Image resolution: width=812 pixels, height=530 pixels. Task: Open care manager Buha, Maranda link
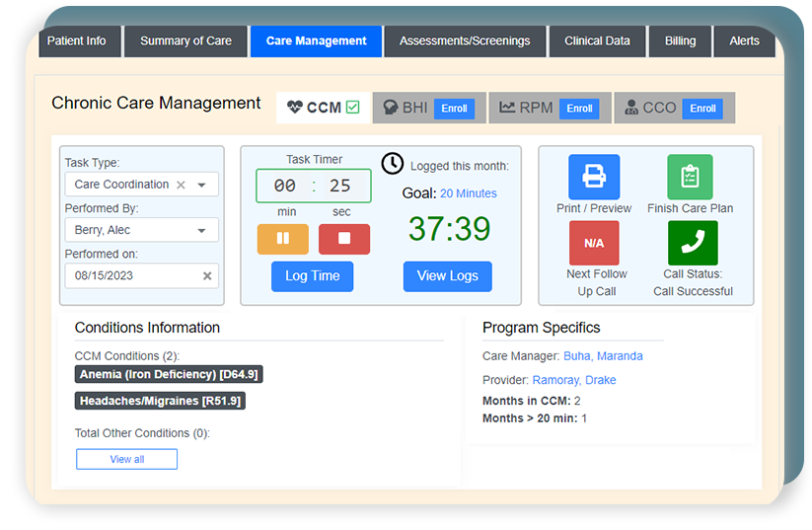coord(603,356)
